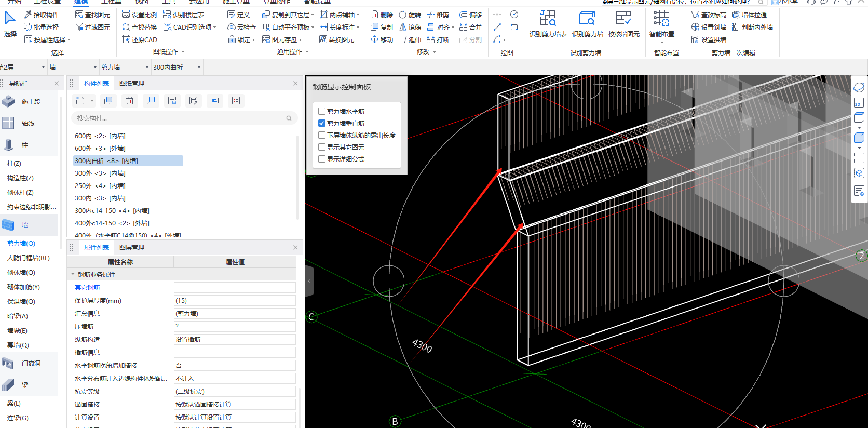
Task: Click 查改标高 tool
Action: pyautogui.click(x=709, y=15)
